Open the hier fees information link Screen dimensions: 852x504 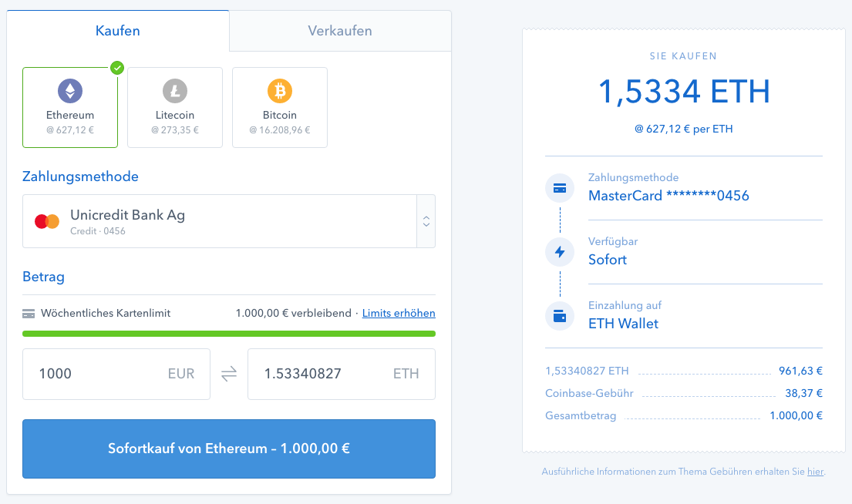814,471
